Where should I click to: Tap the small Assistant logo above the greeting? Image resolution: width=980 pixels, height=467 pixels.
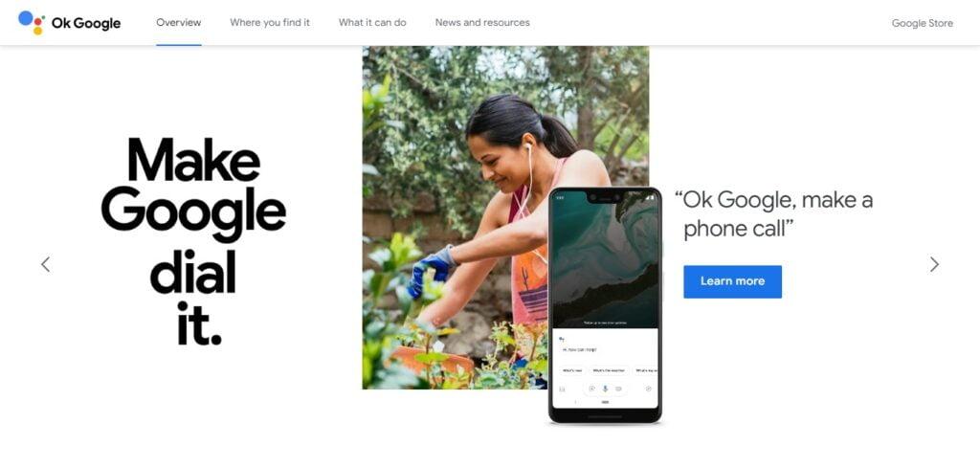coord(561,339)
